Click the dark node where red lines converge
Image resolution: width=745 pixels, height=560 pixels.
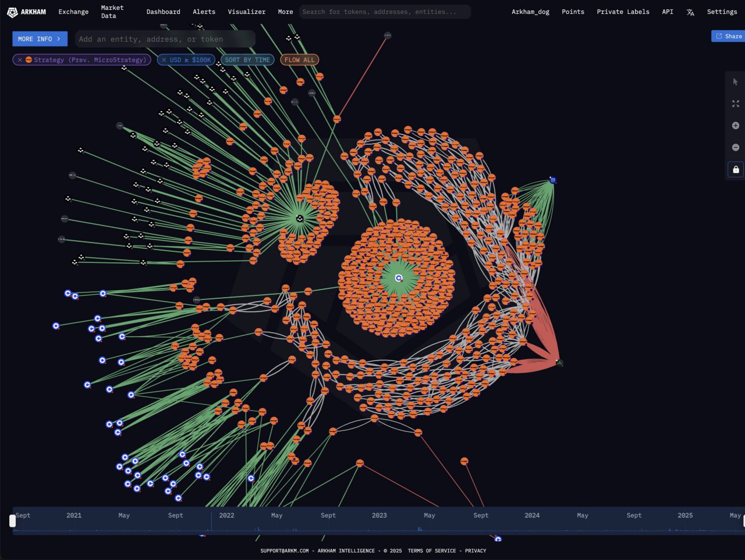coord(560,363)
